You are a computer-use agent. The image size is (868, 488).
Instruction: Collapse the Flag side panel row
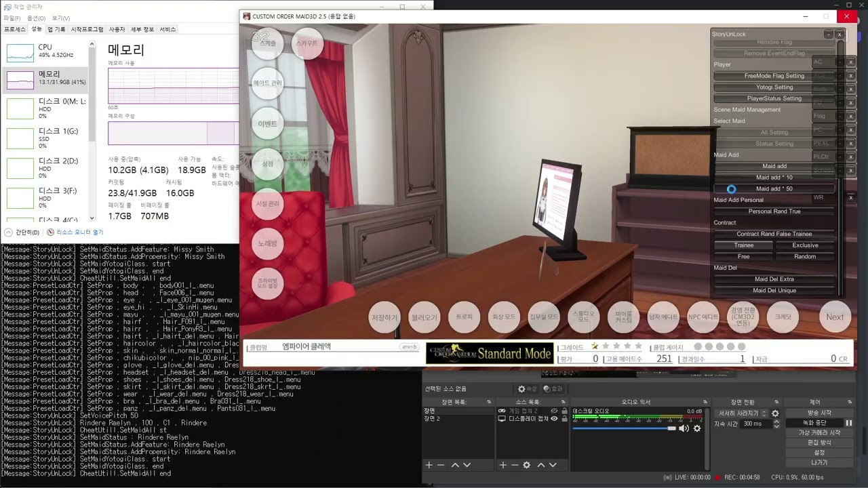840,116
